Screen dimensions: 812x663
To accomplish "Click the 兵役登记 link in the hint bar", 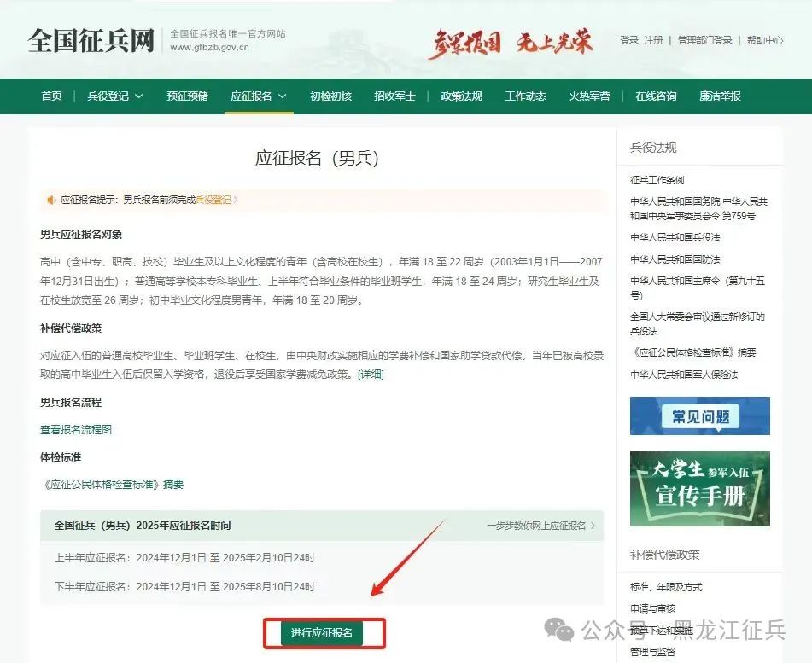I will pos(213,199).
